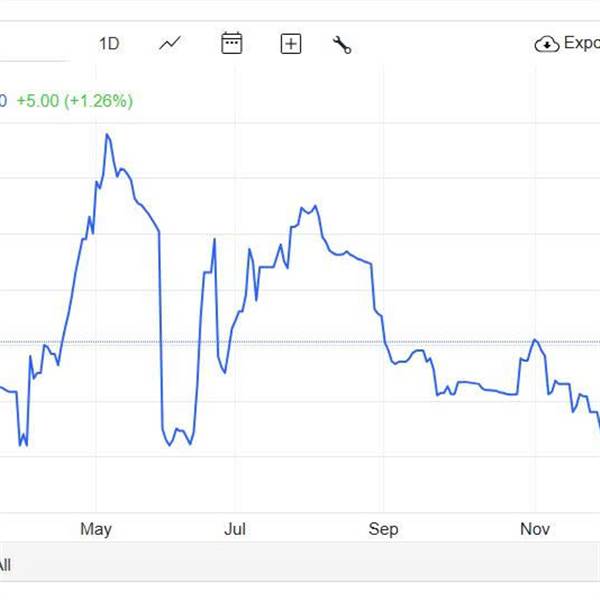Click the highest peak of the line near May
Image resolution: width=600 pixels, height=600 pixels.
[x=107, y=134]
